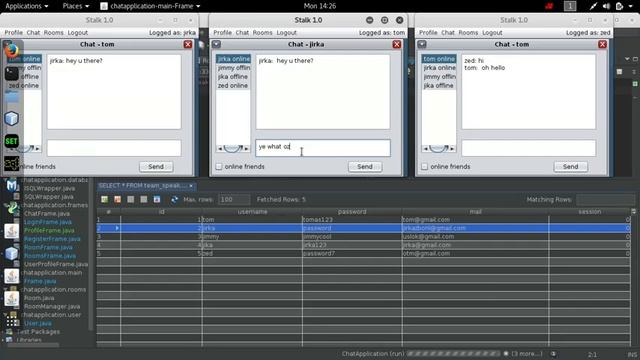Send the message in tom's window
The width and height of the screenshot is (640, 360).
click(365, 167)
